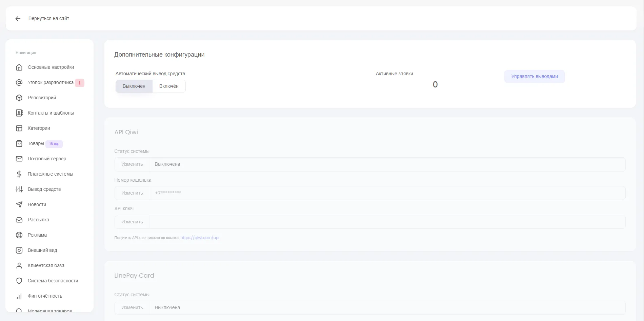Image resolution: width=644 pixels, height=321 pixels.
Task: Open Клиентская база menu item
Action: click(x=46, y=265)
